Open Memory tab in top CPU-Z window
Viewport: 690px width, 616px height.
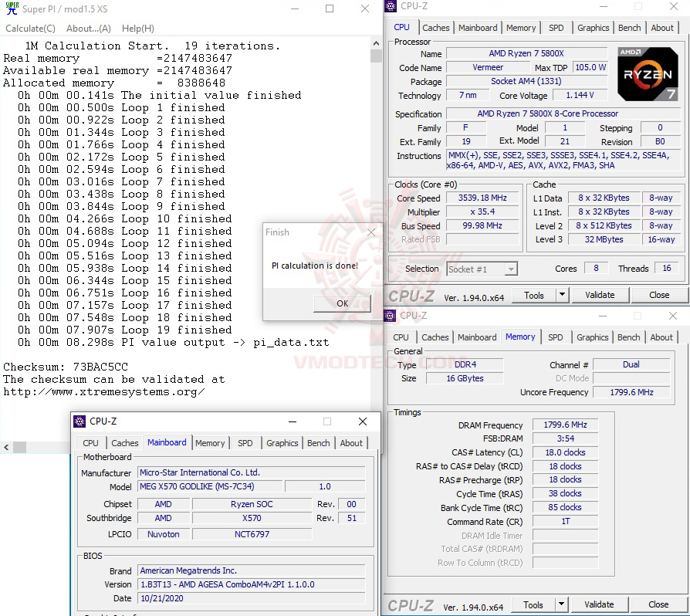click(x=520, y=28)
